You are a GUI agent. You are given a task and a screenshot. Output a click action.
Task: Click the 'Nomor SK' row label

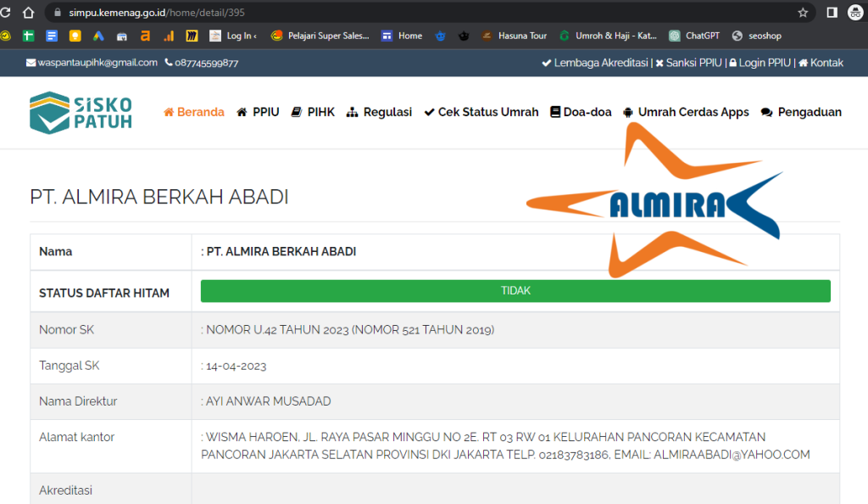pos(66,330)
